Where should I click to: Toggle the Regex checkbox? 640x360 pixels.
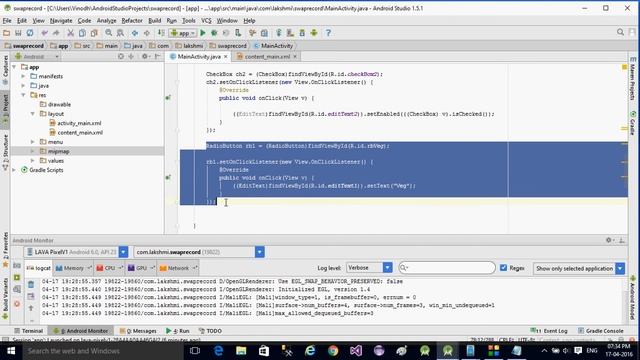click(503, 268)
